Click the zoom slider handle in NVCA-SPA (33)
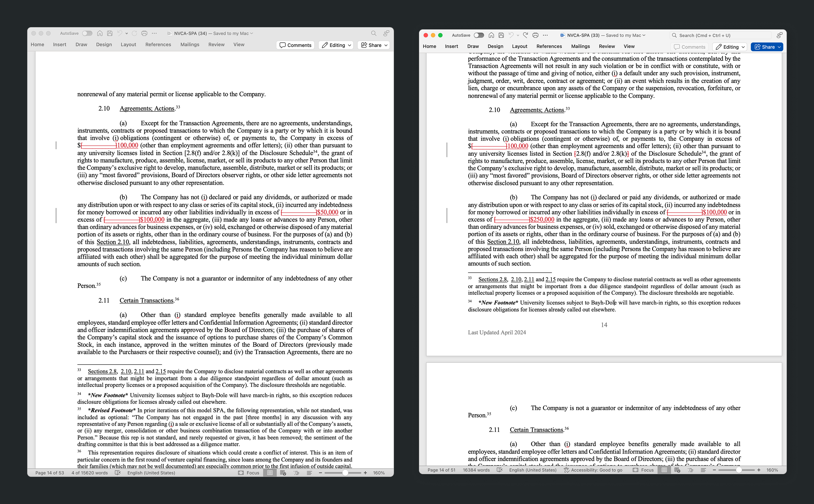Image resolution: width=814 pixels, height=504 pixels. pyautogui.click(x=739, y=470)
